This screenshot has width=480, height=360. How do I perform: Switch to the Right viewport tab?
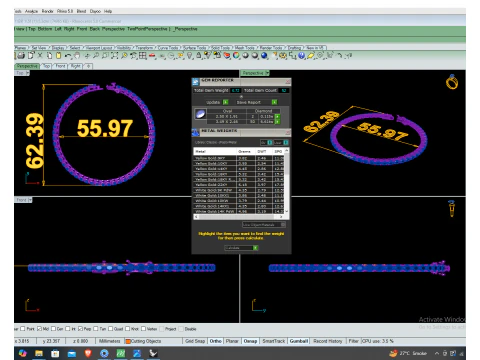[76, 66]
